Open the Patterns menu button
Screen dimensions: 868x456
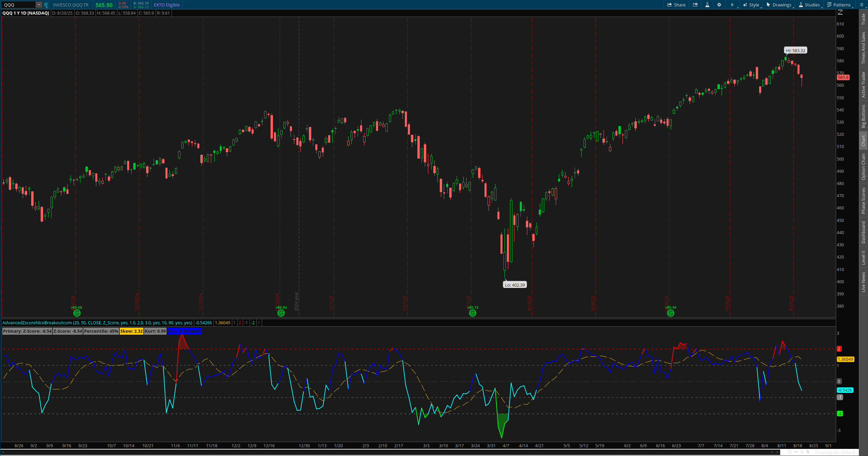click(x=839, y=5)
